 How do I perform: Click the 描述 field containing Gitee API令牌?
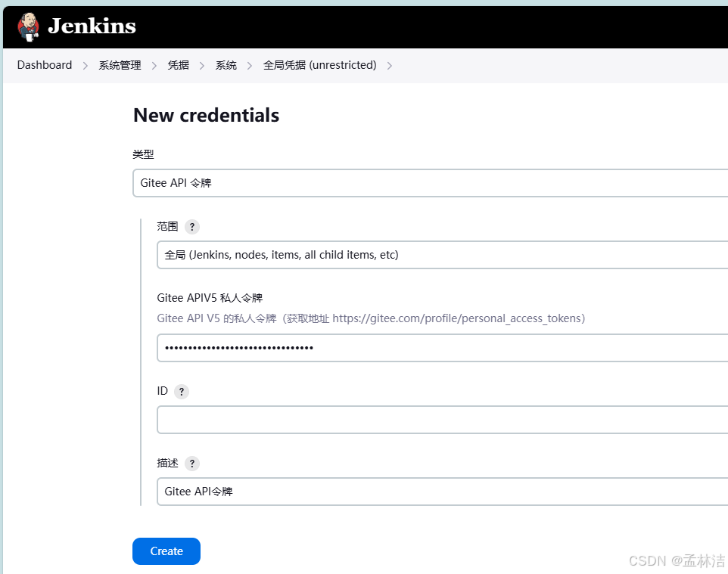pos(443,492)
